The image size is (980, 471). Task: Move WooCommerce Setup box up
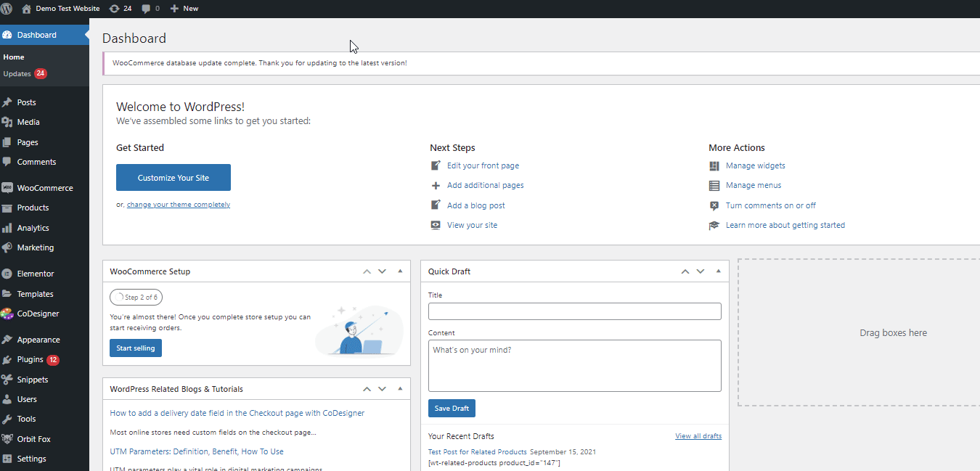tap(367, 271)
